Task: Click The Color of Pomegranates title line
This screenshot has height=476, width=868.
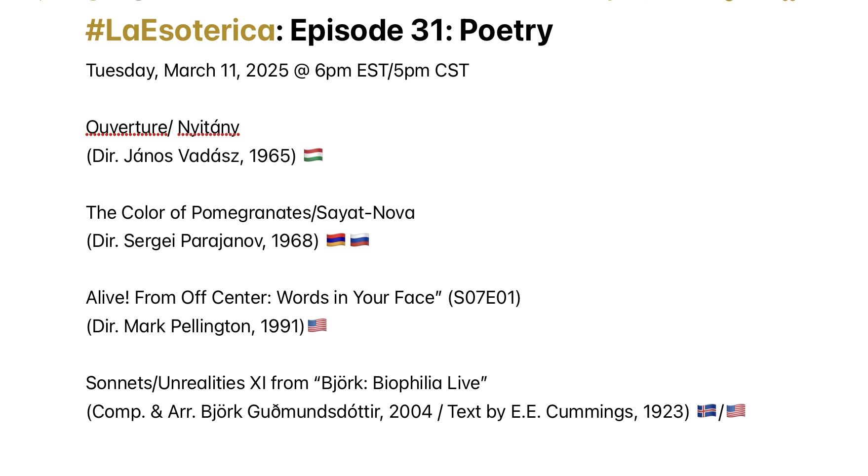Action: 250,213
